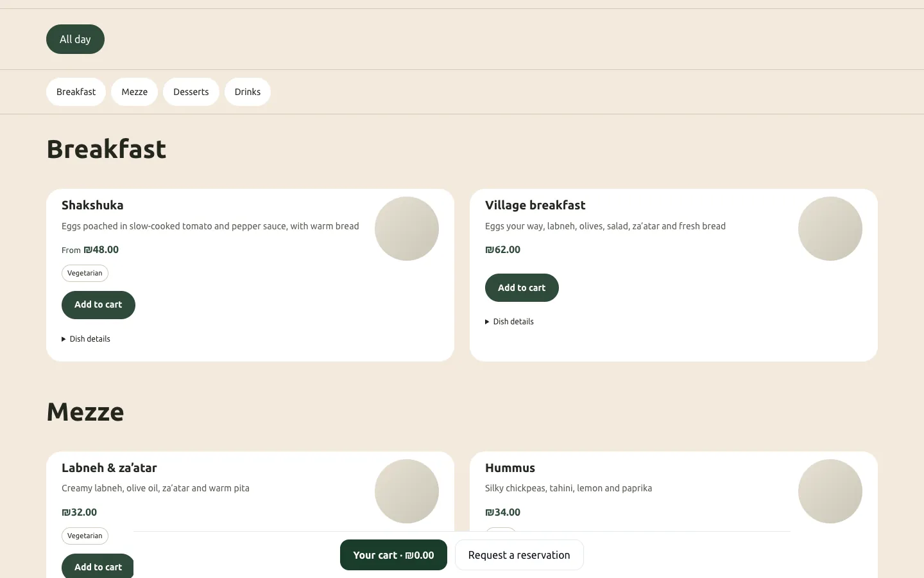Open the Mezze category tab
The height and width of the screenshot is (578, 924).
pyautogui.click(x=135, y=92)
